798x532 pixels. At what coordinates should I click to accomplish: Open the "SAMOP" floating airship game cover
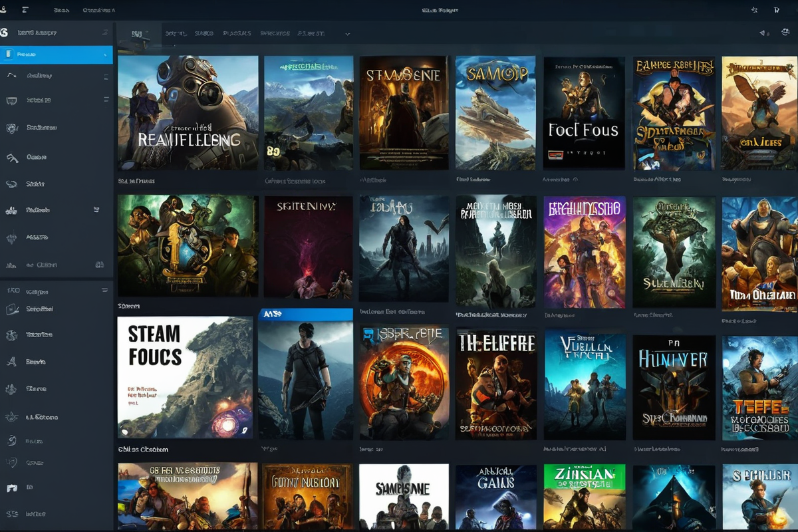pos(495,113)
